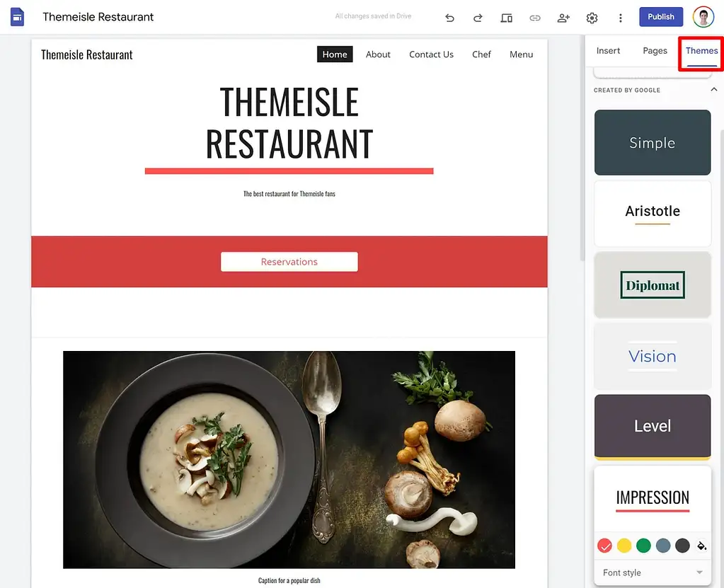The image size is (724, 588).
Task: Open custom color paint bucket icon
Action: pos(701,546)
